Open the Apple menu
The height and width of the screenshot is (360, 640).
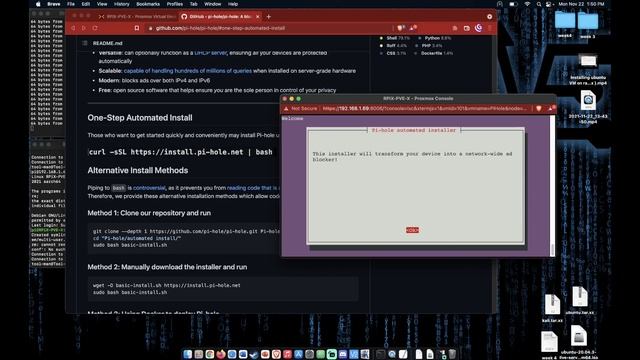[x=38, y=4]
